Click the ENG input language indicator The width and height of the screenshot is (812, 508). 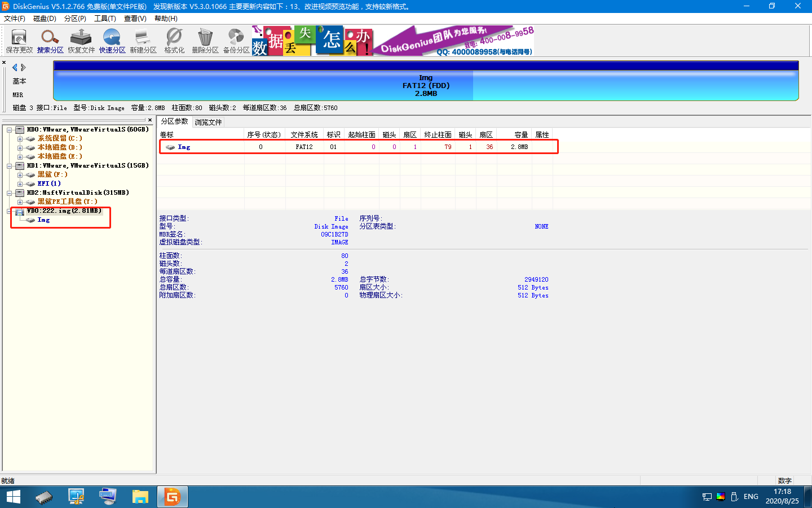751,497
